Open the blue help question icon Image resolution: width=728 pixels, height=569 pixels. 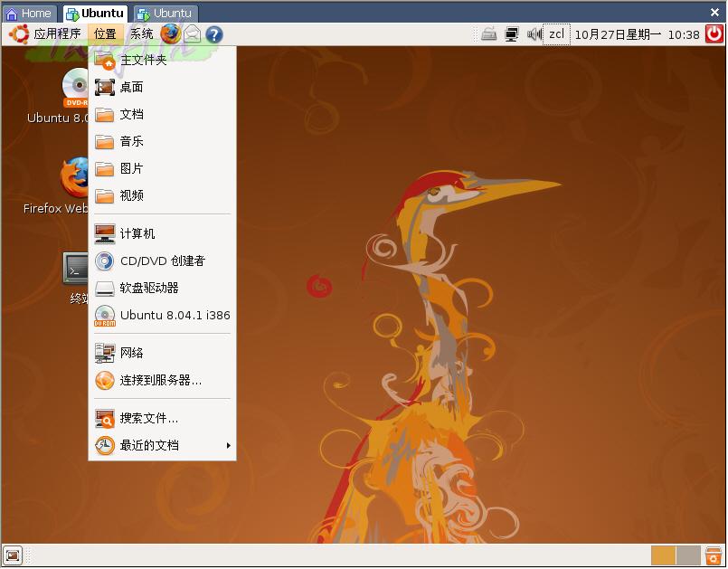tap(214, 34)
